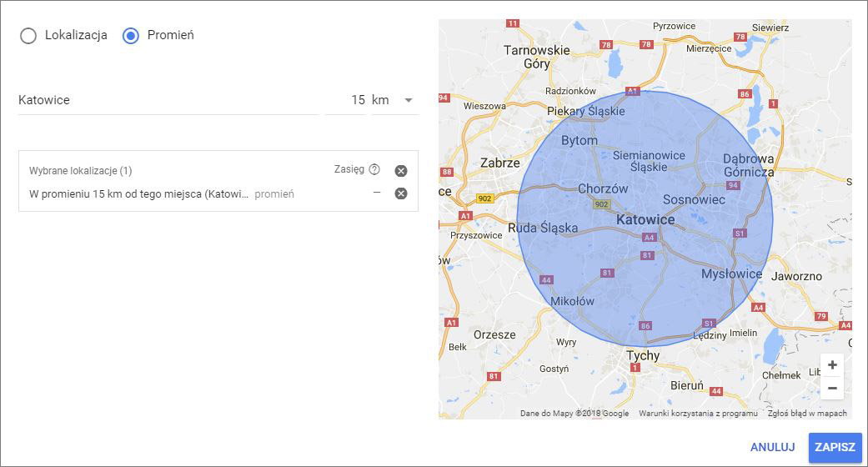Click Mikołów label on the map

(572, 301)
